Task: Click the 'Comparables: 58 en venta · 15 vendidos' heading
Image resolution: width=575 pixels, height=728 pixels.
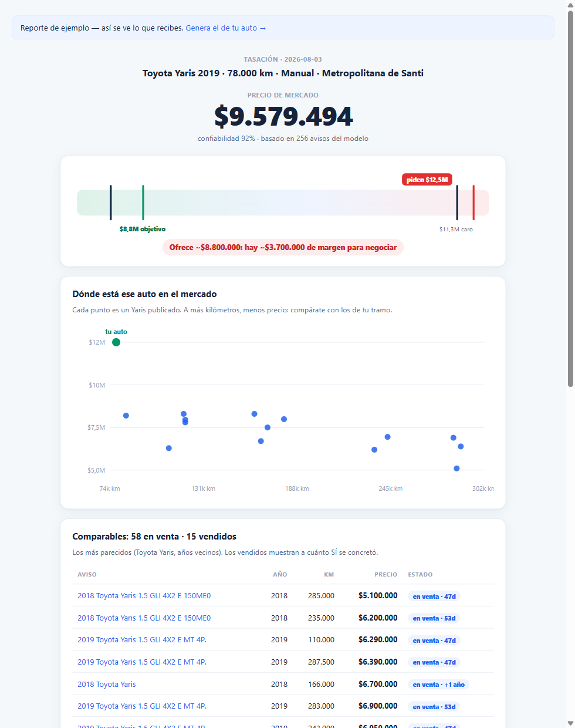Action: [154, 537]
